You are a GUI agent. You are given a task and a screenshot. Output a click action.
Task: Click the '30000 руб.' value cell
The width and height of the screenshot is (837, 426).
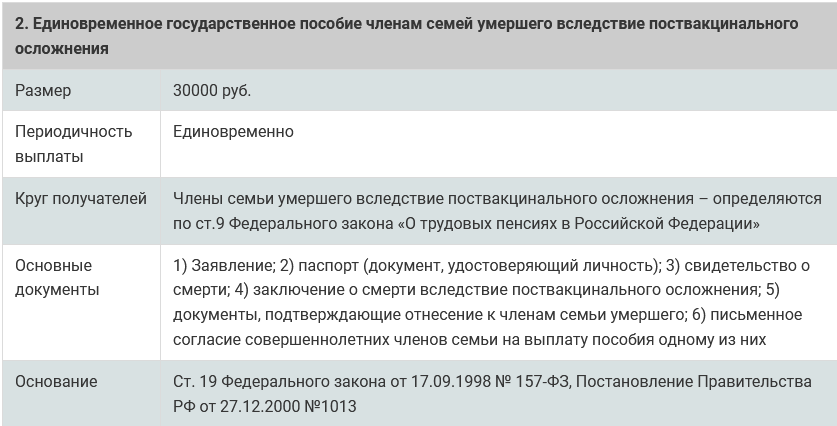[212, 90]
